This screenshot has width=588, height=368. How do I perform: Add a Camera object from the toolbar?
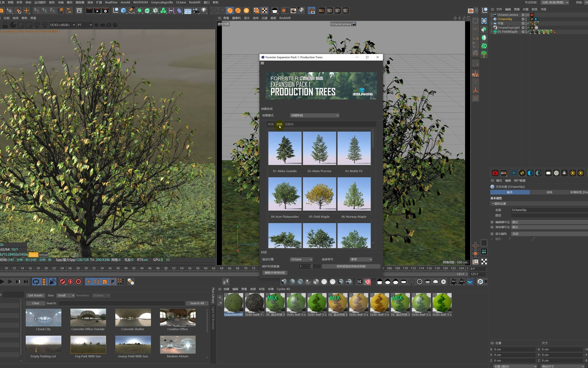tap(195, 10)
